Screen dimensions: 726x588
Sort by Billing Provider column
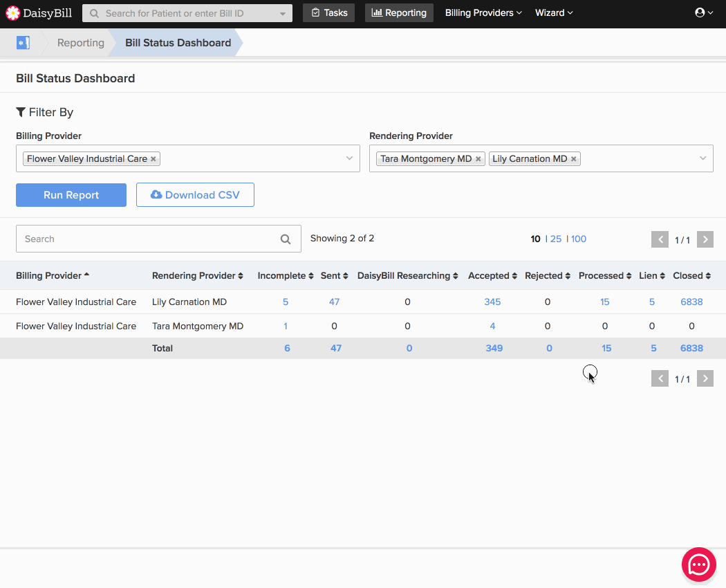point(53,276)
